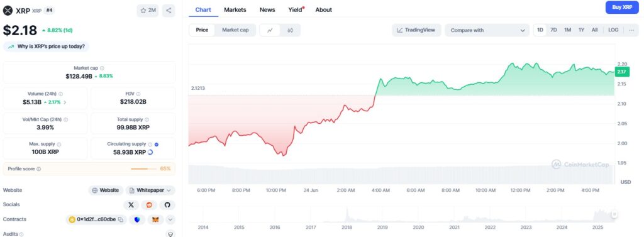The height and width of the screenshot is (237, 644).
Task: Switch chart to candlestick view
Action: coord(291,30)
